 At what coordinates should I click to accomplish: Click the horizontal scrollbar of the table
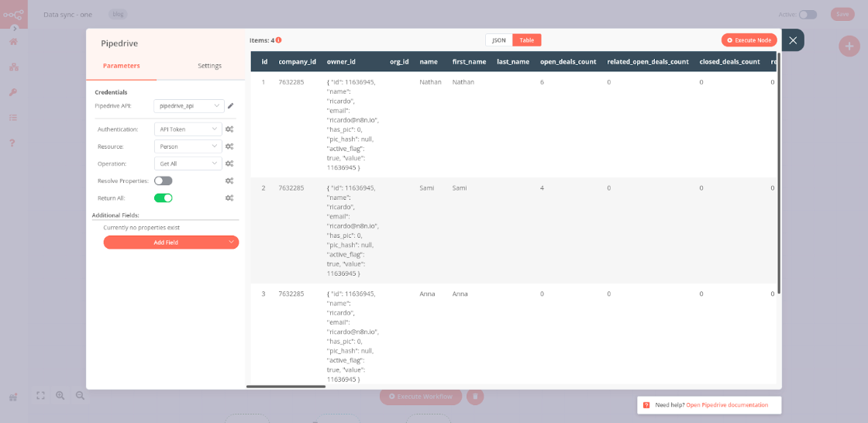click(286, 386)
